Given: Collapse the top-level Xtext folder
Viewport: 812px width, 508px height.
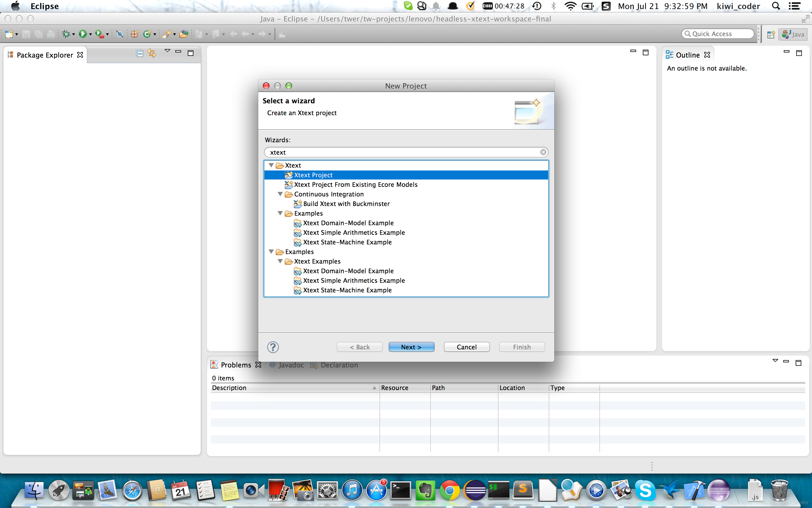Looking at the screenshot, I should (x=271, y=165).
